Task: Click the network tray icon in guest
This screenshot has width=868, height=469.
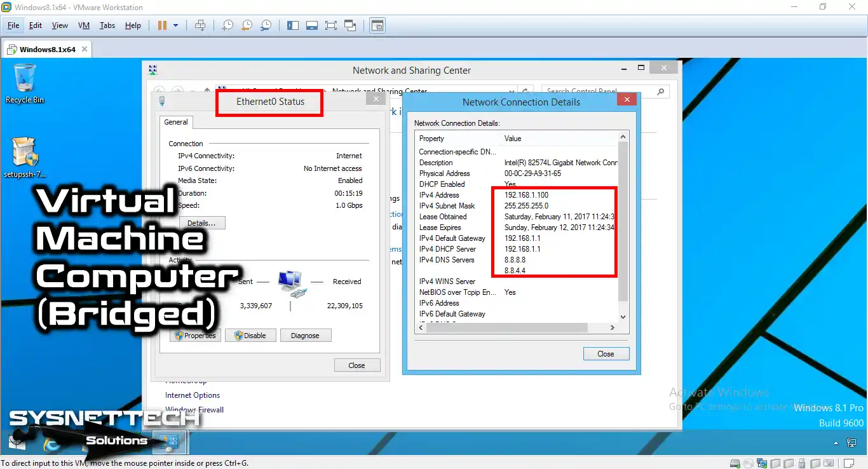Action: coord(851,442)
